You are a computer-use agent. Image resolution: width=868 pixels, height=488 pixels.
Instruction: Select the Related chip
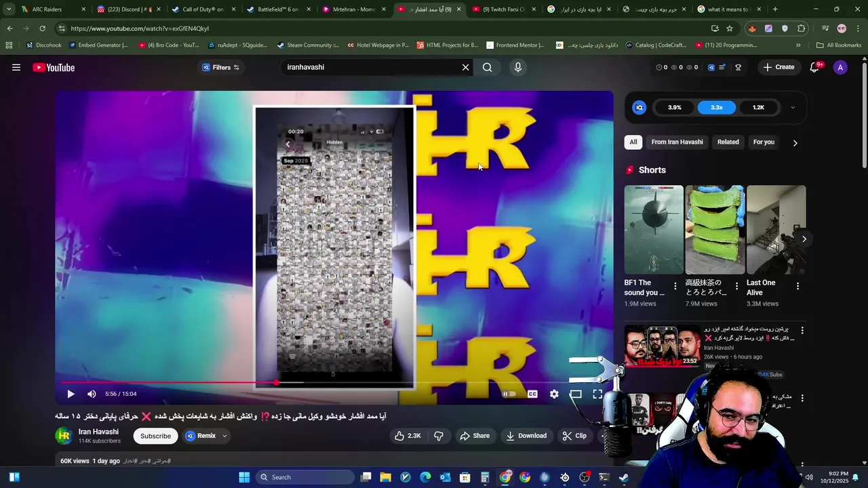point(728,142)
